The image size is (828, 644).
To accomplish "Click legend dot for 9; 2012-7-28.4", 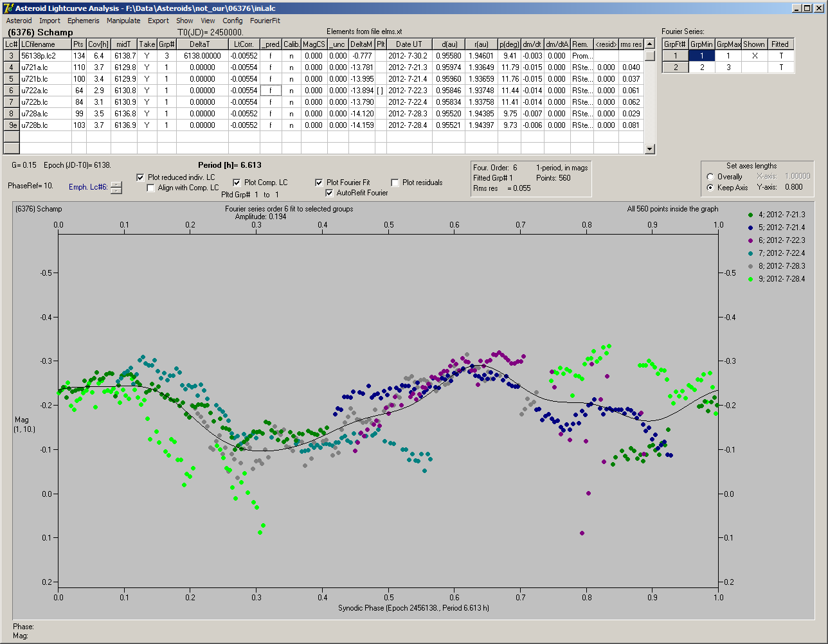I will pyautogui.click(x=751, y=279).
